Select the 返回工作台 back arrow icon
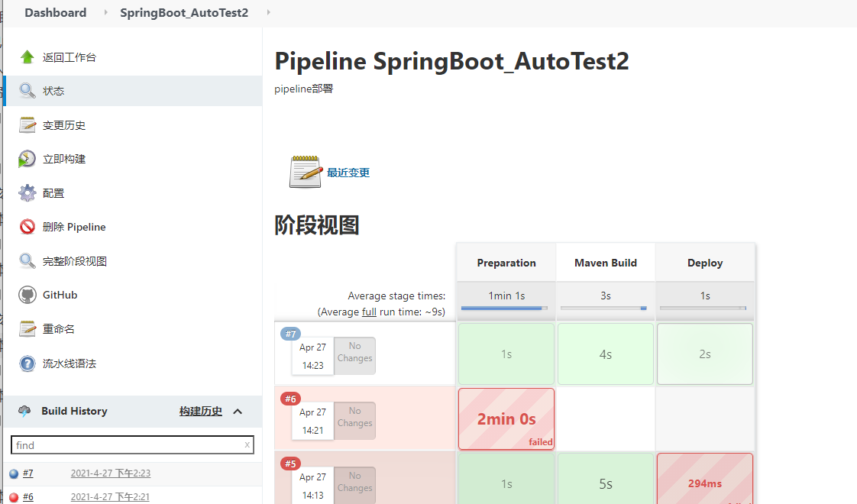This screenshot has width=857, height=504. (x=26, y=56)
